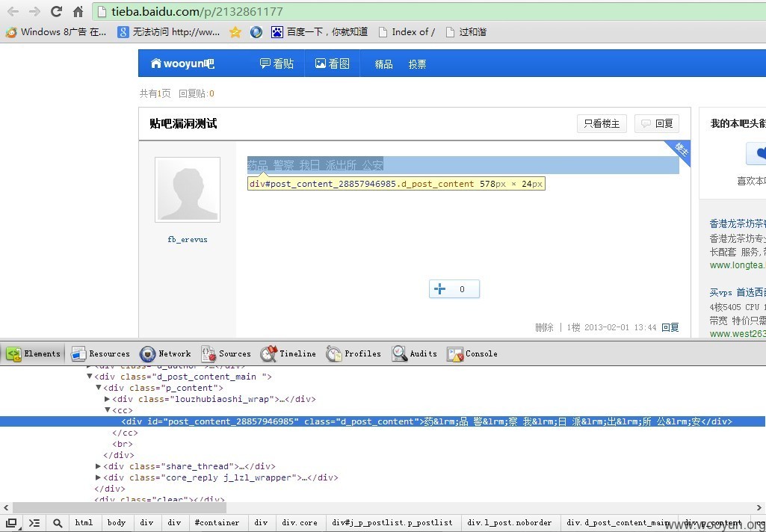Open the Console panel
This screenshot has height=532, width=766.
tap(472, 353)
